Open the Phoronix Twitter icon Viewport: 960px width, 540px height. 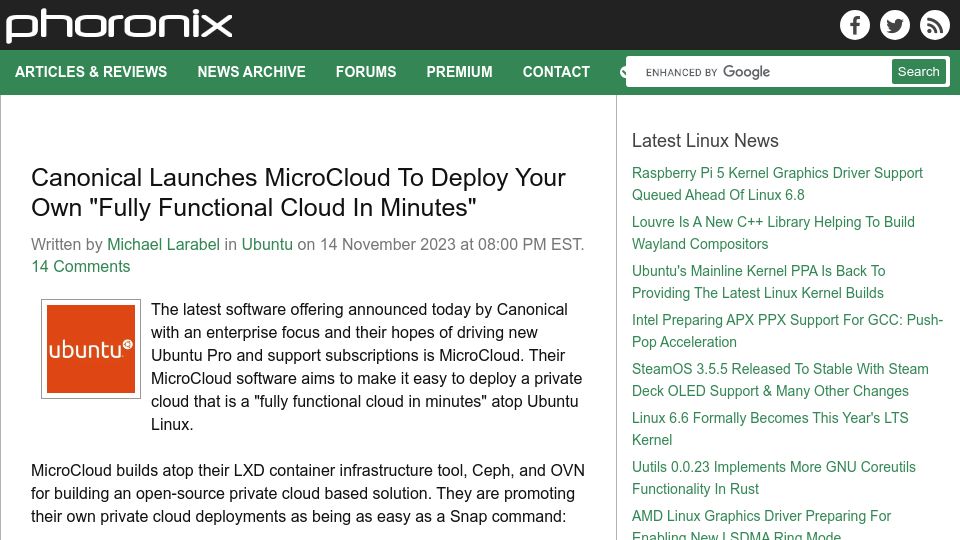click(894, 25)
